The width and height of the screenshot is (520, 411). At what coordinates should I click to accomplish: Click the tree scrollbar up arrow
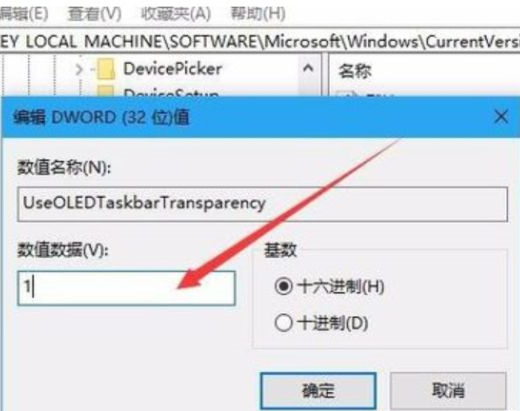(308, 68)
